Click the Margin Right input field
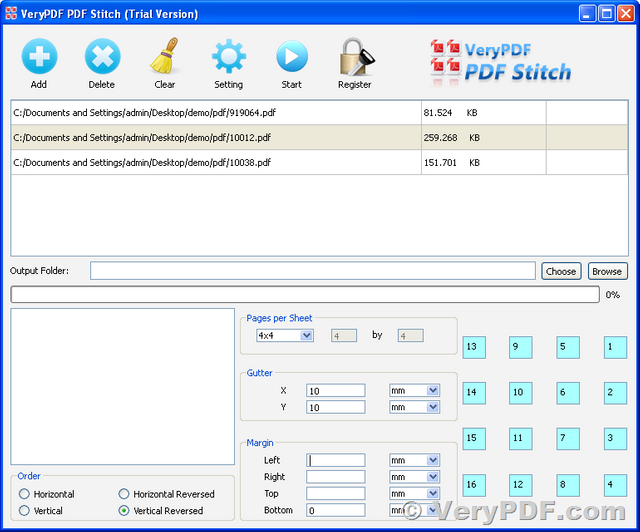This screenshot has width=640, height=532. 336,477
